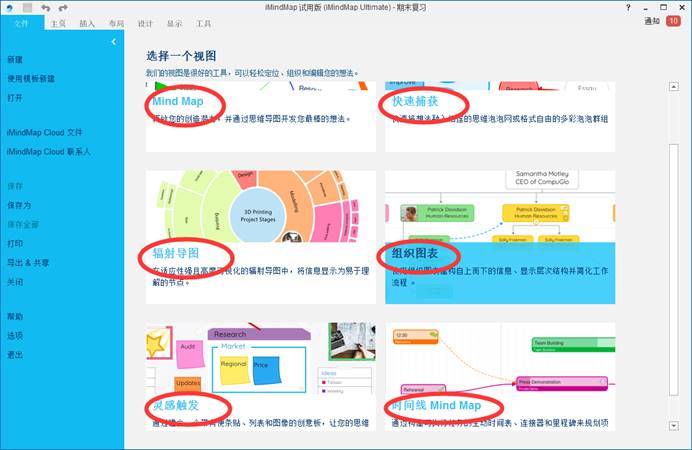Switch to the 主页 tab
This screenshot has width=692, height=450.
pos(58,23)
